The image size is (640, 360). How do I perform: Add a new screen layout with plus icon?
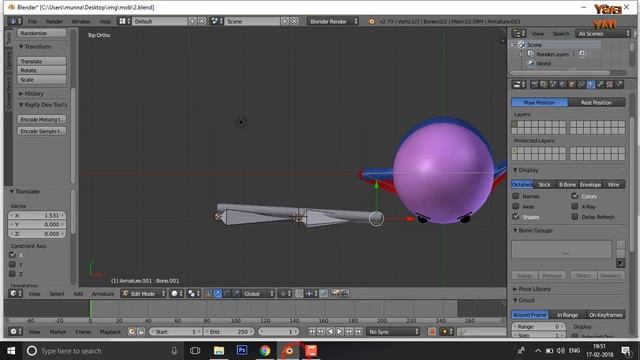tap(193, 21)
